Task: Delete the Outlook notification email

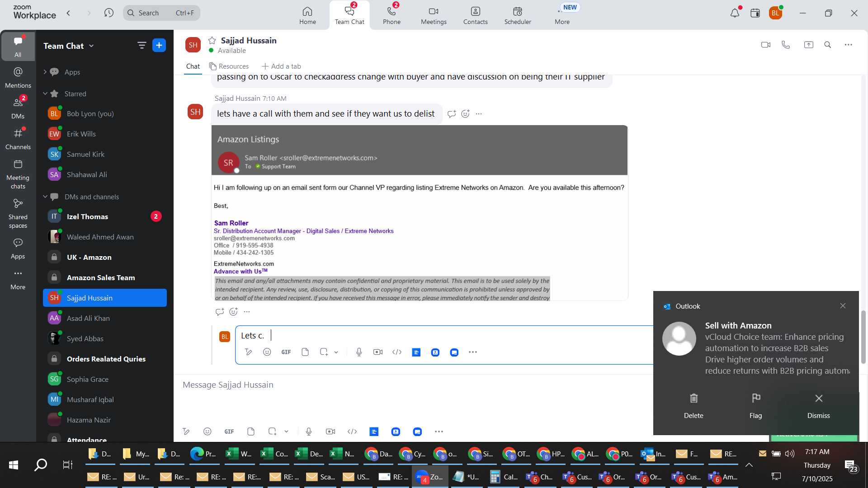Action: [x=693, y=405]
